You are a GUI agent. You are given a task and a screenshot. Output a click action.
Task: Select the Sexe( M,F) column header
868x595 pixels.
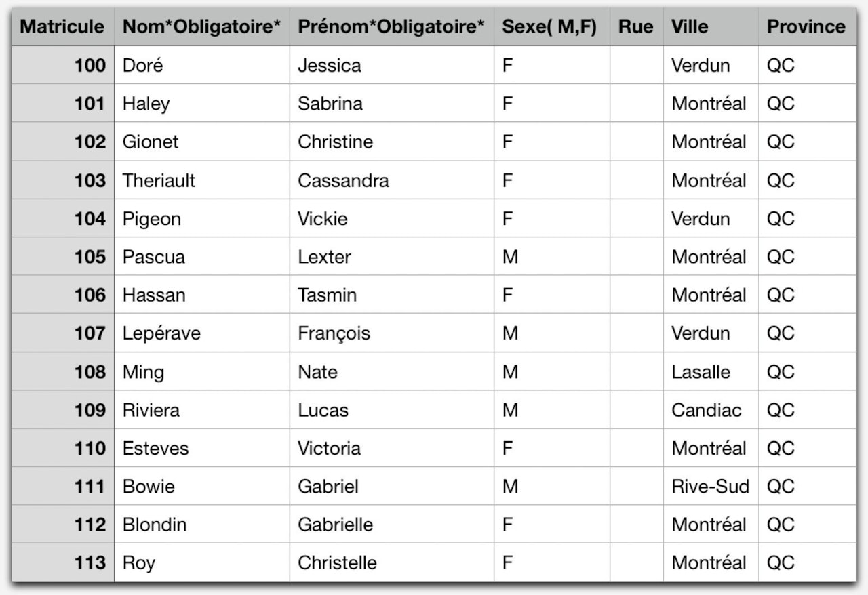click(x=549, y=27)
